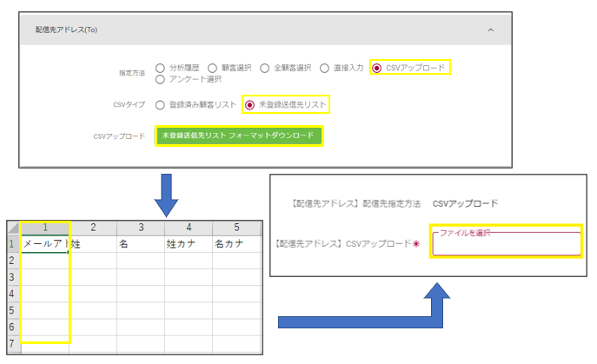The height and width of the screenshot is (364, 597).
Task: Select 登録済み顧客リスト CSV type
Action: [x=160, y=105]
